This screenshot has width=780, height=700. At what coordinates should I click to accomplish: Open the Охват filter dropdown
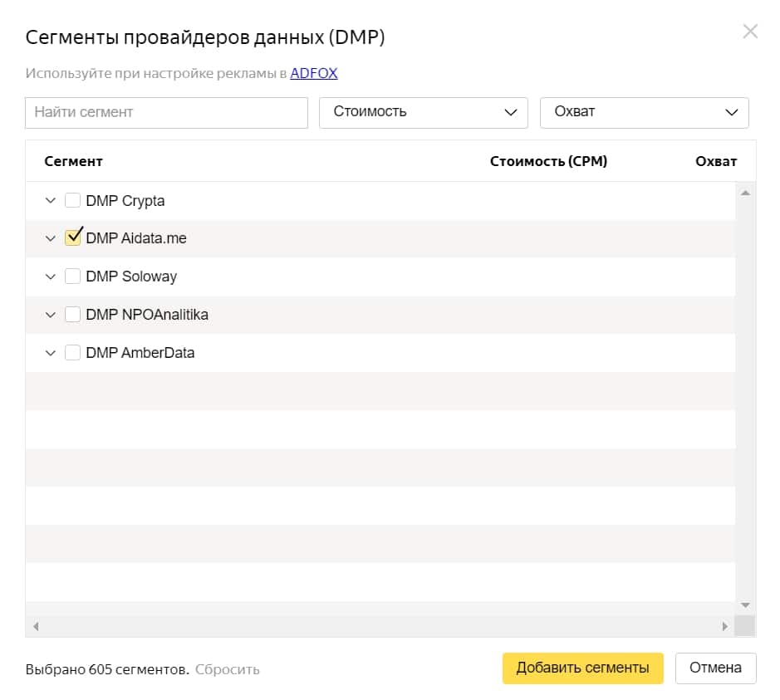pyautogui.click(x=644, y=112)
